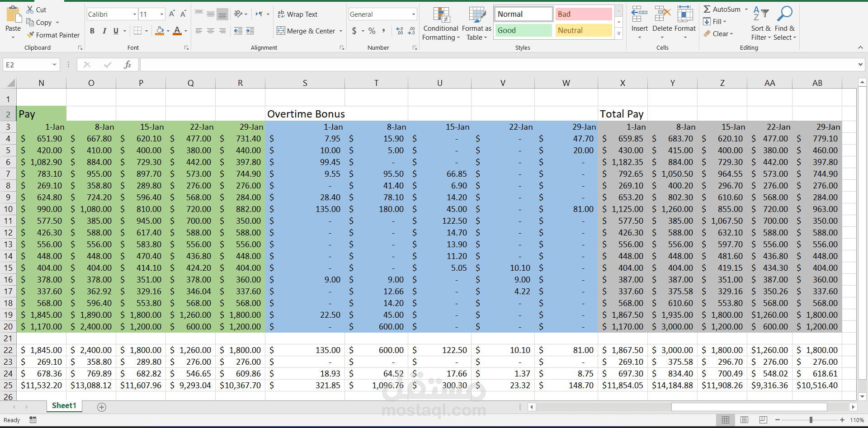Open Find & Select magnifier icon
The height and width of the screenshot is (428, 868).
click(785, 14)
